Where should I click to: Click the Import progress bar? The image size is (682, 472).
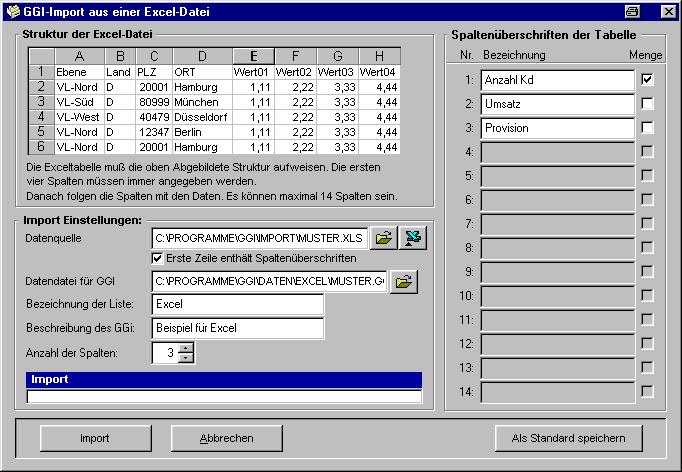pos(224,397)
